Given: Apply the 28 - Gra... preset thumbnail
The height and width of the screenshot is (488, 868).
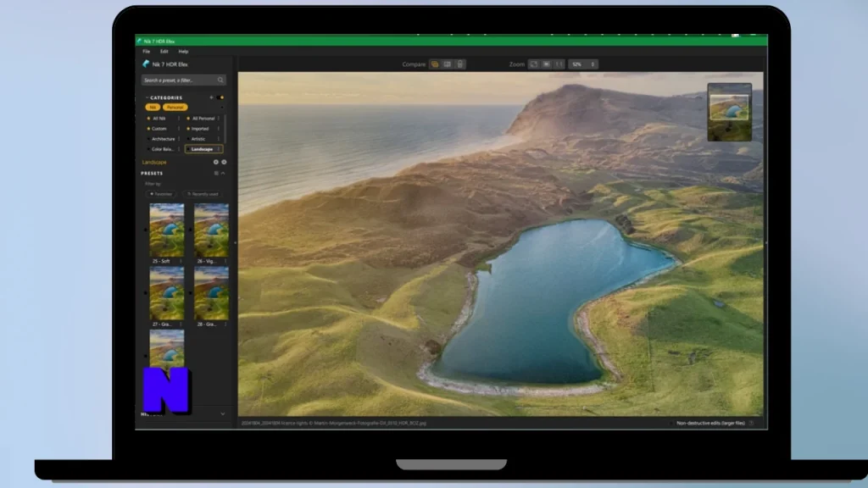Looking at the screenshot, I should (211, 293).
